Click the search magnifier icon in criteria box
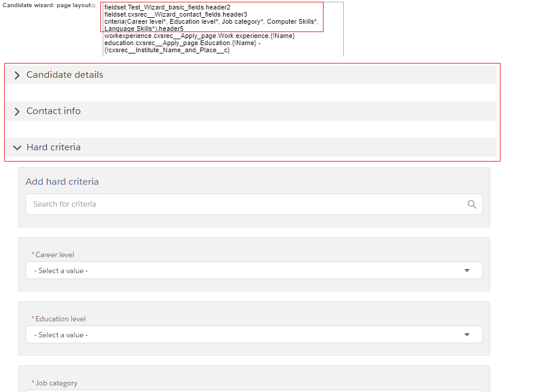The width and height of the screenshot is (551, 392). [x=471, y=204]
